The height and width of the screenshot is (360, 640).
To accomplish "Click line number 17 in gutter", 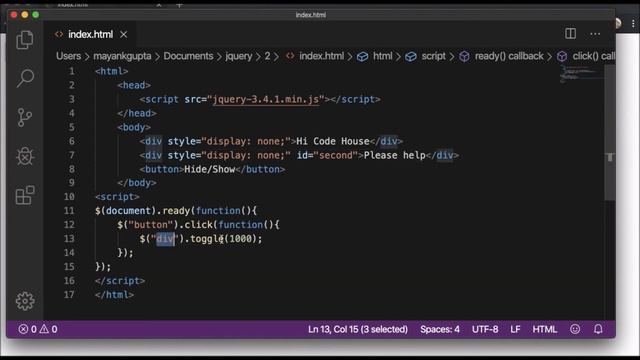I will [69, 295].
